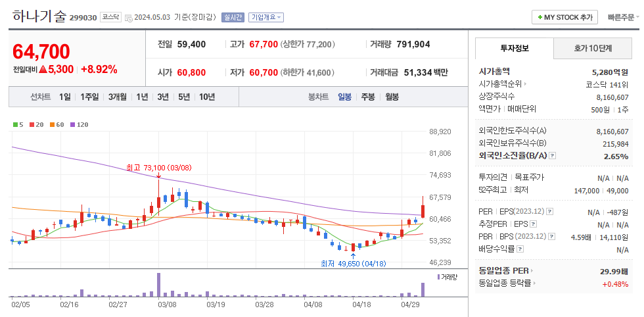Select the 5년 line chart period

click(184, 97)
